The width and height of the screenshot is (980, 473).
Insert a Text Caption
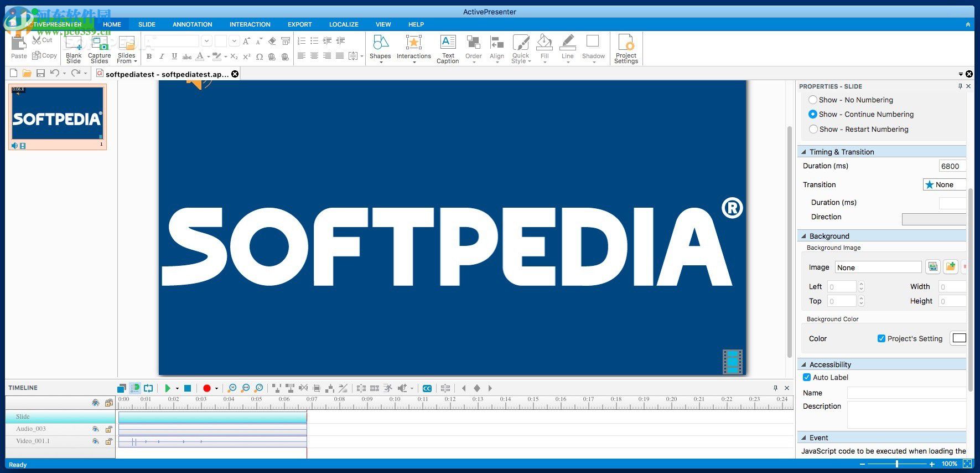448,49
